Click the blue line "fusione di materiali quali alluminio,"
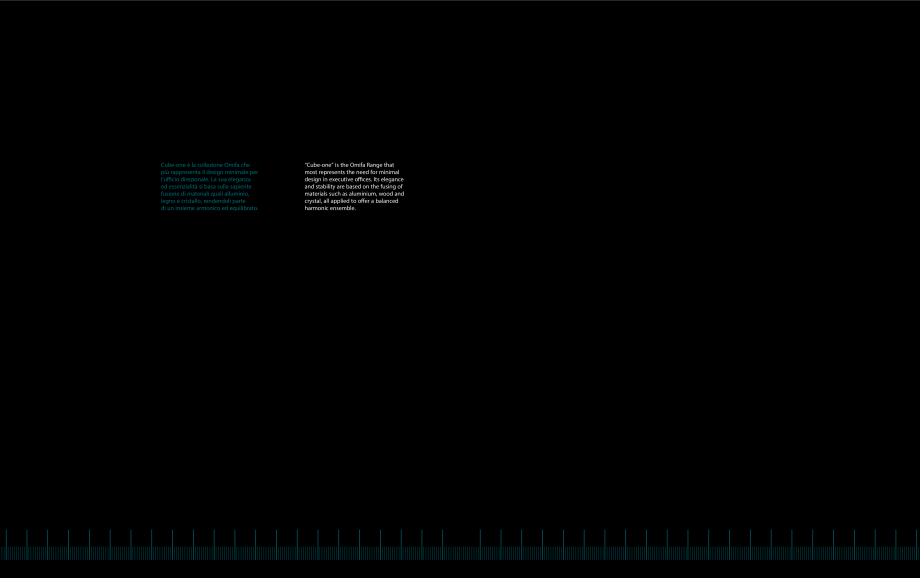The width and height of the screenshot is (920, 578). click(x=205, y=193)
